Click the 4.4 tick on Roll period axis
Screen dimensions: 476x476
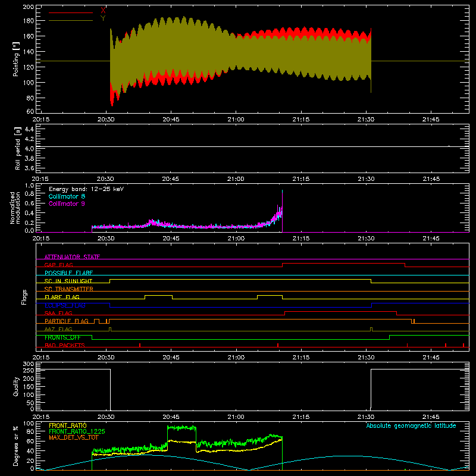point(29,129)
